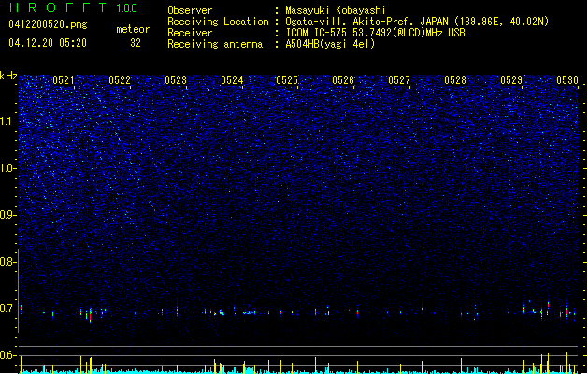Click the meteor count 32
Image resolution: width=588 pixels, height=374 pixels.
click(136, 43)
